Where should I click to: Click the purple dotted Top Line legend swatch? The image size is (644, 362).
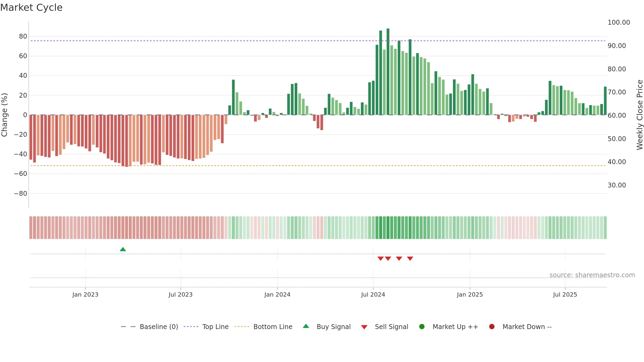191,327
